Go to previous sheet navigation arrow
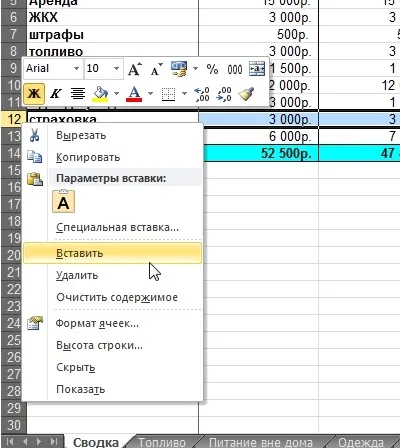This screenshot has height=448, width=400. (x=25, y=442)
